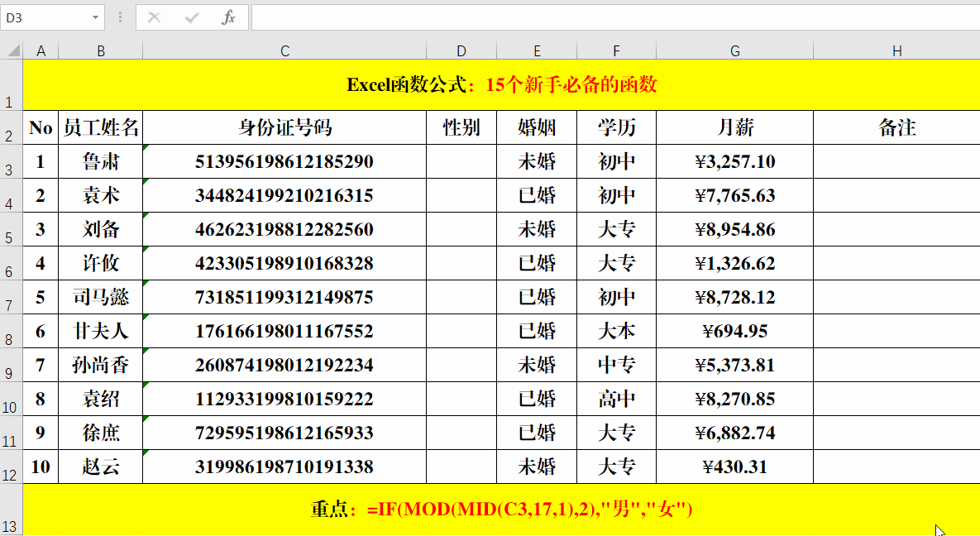
Task: Select row 3 header
Action: [11, 161]
